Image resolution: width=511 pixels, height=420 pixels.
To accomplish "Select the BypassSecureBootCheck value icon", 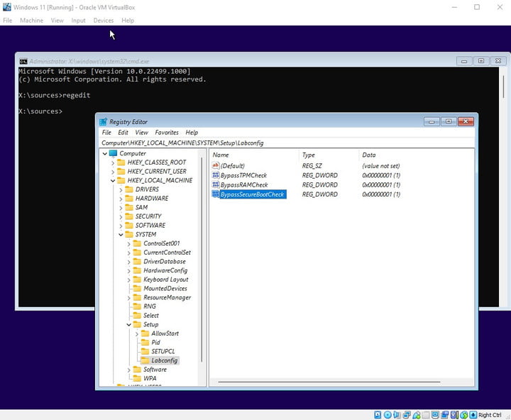I will (216, 194).
